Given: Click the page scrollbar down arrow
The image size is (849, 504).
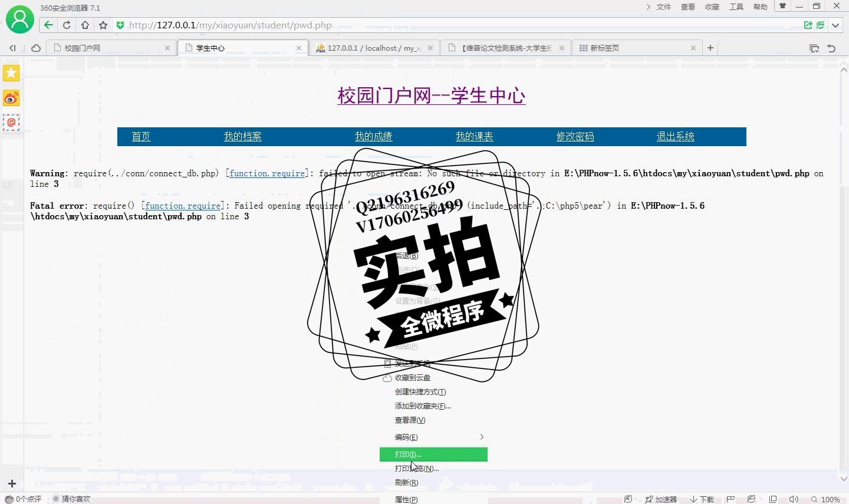Looking at the screenshot, I should pyautogui.click(x=844, y=479).
